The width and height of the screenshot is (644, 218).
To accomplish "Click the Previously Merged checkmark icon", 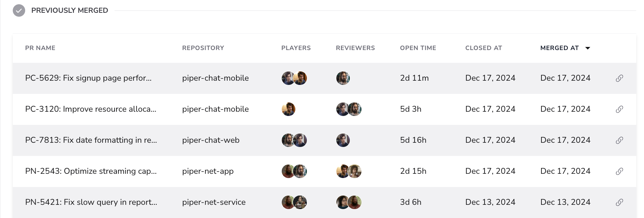I will 19,10.
